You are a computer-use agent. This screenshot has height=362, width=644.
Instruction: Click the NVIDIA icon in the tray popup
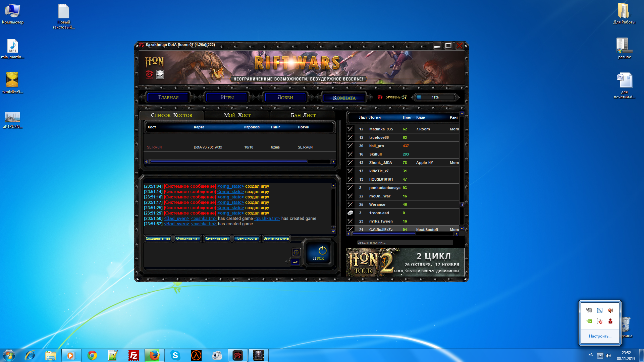click(589, 321)
